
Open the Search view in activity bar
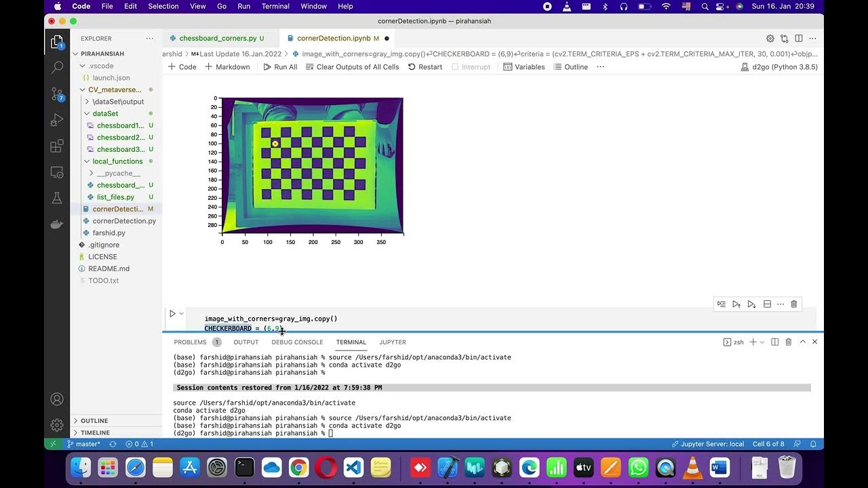pyautogui.click(x=57, y=67)
